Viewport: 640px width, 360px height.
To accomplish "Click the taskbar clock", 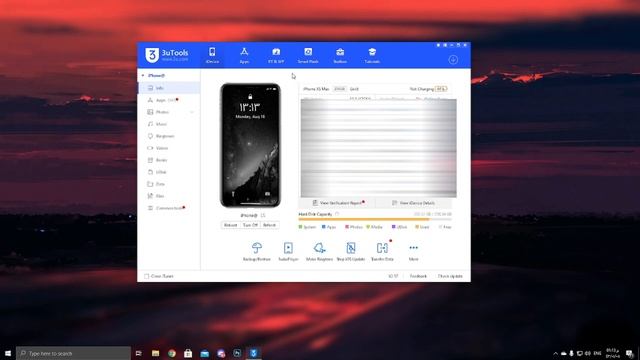I will 613,353.
